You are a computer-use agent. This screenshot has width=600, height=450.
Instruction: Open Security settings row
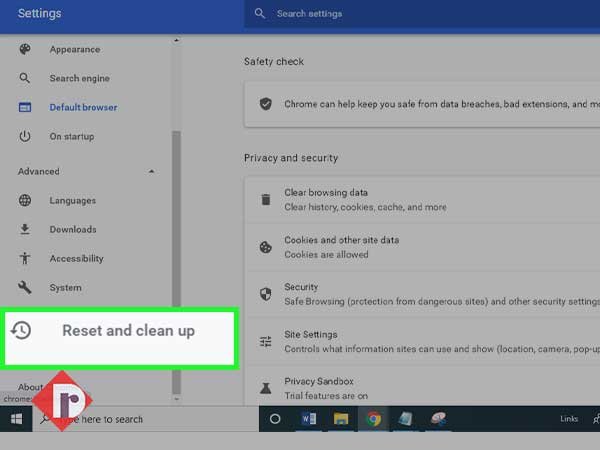coord(422,294)
